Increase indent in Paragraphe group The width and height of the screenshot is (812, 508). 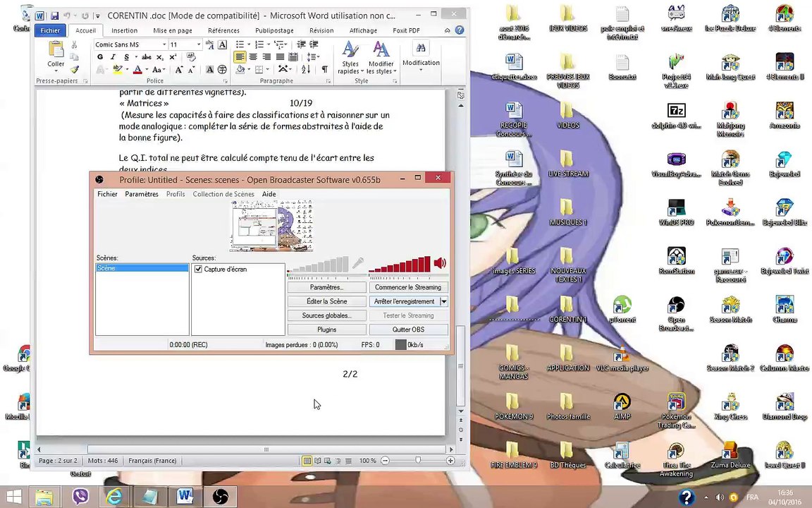[314, 44]
